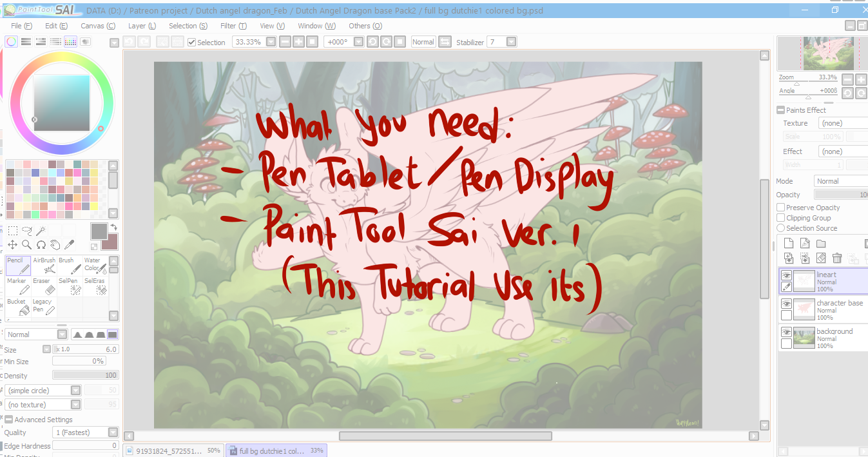868x457 pixels.
Task: Collapse the Paints Effect section
Action: [780, 110]
